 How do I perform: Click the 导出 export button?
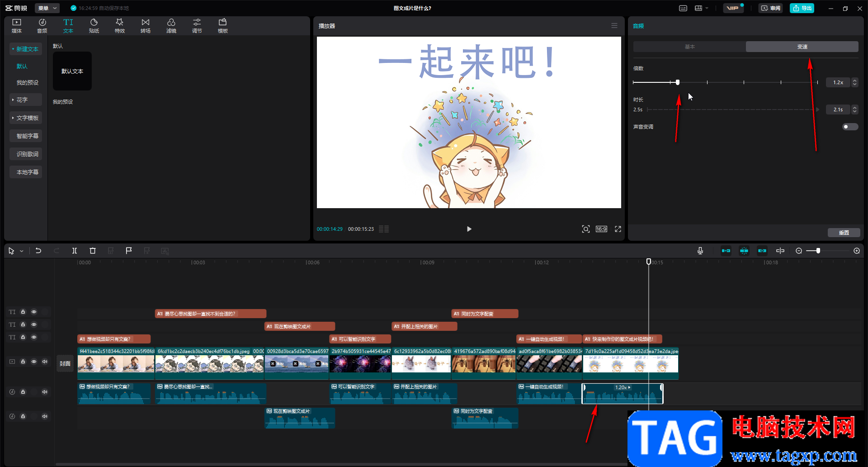click(802, 8)
